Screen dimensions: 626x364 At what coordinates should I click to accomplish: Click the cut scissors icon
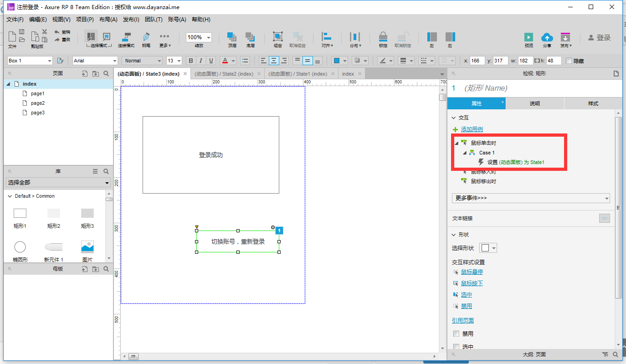[x=45, y=31]
